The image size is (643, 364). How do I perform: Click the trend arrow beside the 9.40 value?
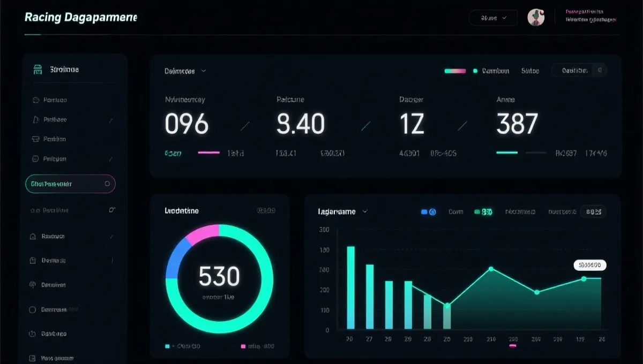click(367, 126)
